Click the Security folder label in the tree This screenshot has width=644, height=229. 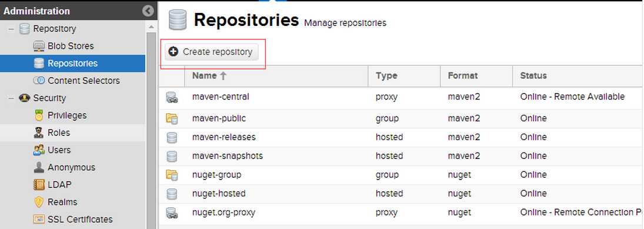[49, 98]
